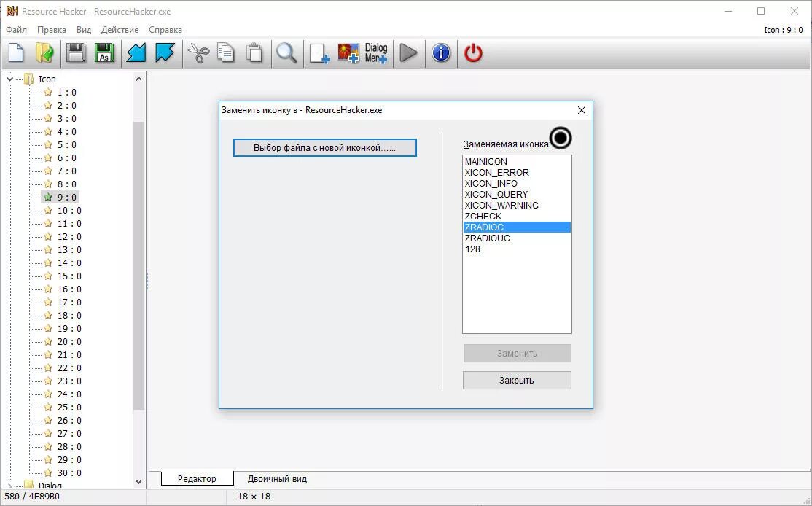This screenshot has height=506, width=812.
Task: Click Выбор файла с новой иконкой button
Action: [324, 147]
